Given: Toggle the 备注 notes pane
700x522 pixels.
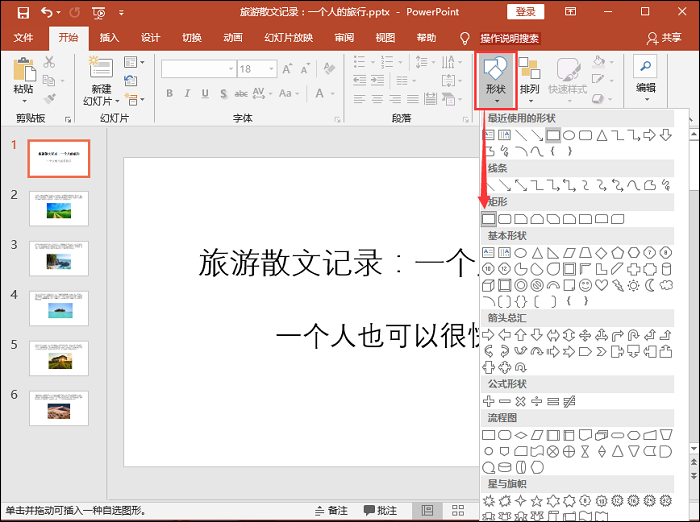Looking at the screenshot, I should pos(331,511).
